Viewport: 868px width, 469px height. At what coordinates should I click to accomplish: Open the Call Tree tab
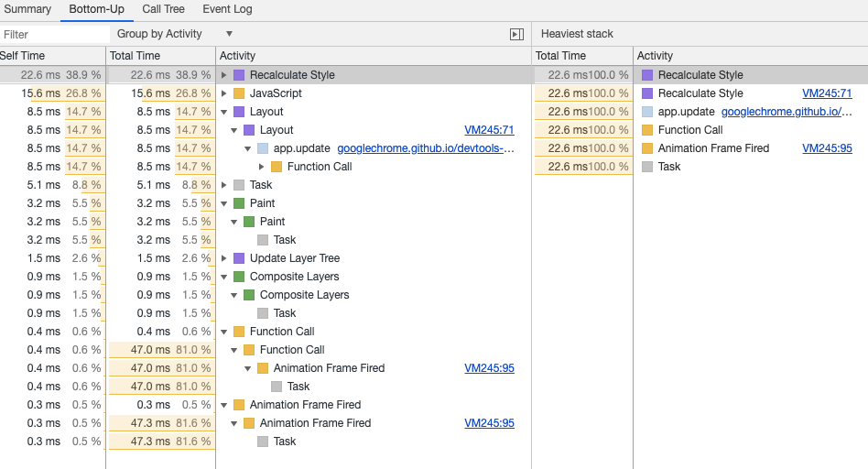[163, 9]
